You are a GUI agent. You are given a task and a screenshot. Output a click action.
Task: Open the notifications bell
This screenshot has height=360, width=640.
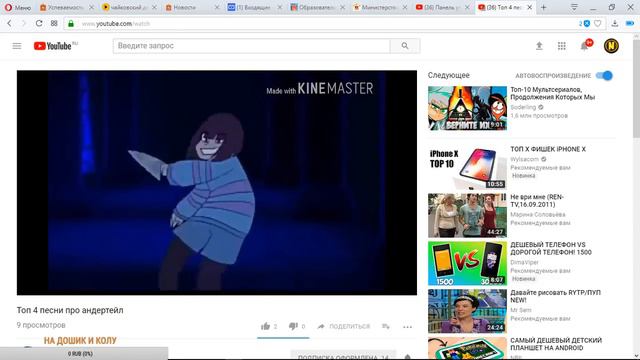tap(585, 46)
